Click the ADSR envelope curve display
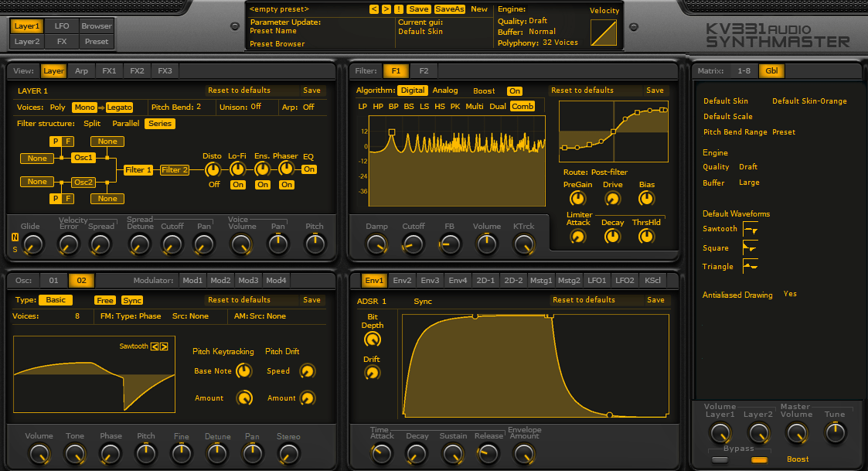This screenshot has width=868, height=471. [536, 366]
